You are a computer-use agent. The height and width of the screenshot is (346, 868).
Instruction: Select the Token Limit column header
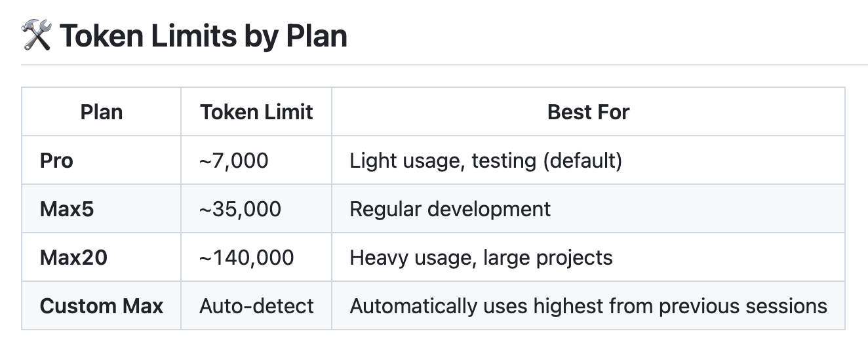tap(256, 112)
